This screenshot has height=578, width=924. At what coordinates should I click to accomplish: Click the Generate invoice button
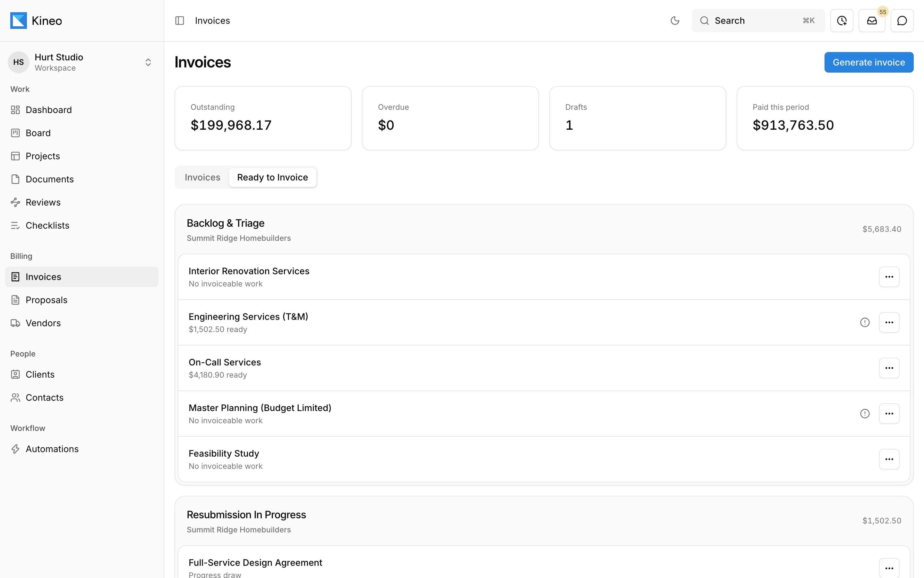point(868,62)
